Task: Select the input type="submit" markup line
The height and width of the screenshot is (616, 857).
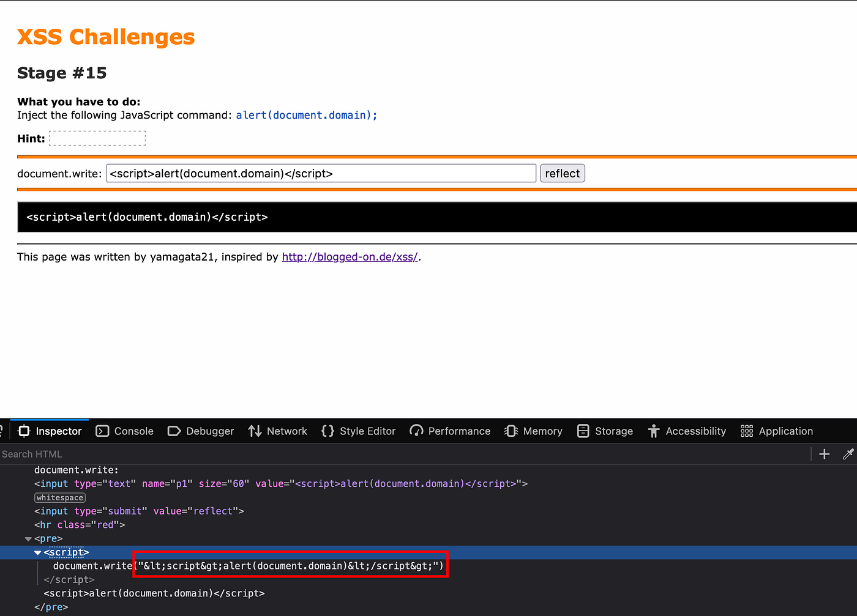Action: tap(139, 511)
